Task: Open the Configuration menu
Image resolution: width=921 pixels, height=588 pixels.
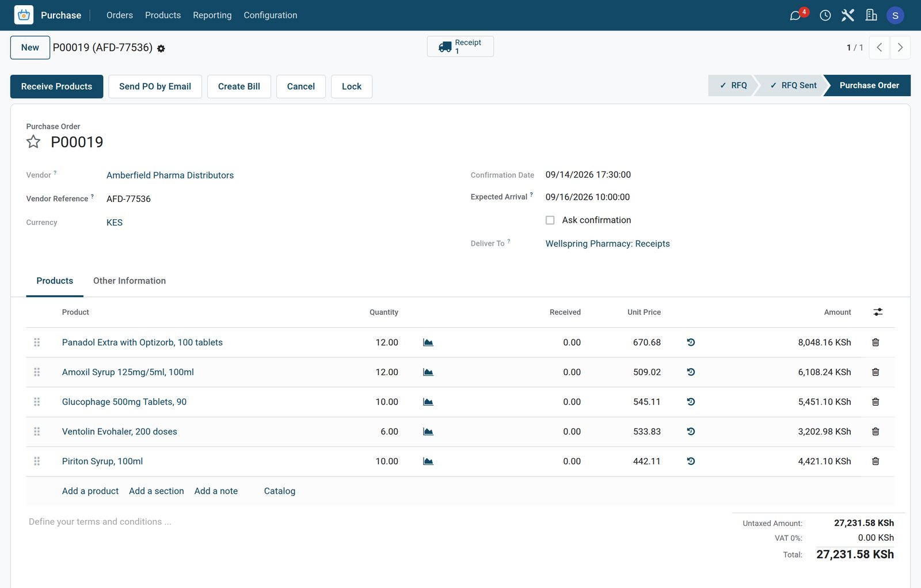Action: point(271,16)
